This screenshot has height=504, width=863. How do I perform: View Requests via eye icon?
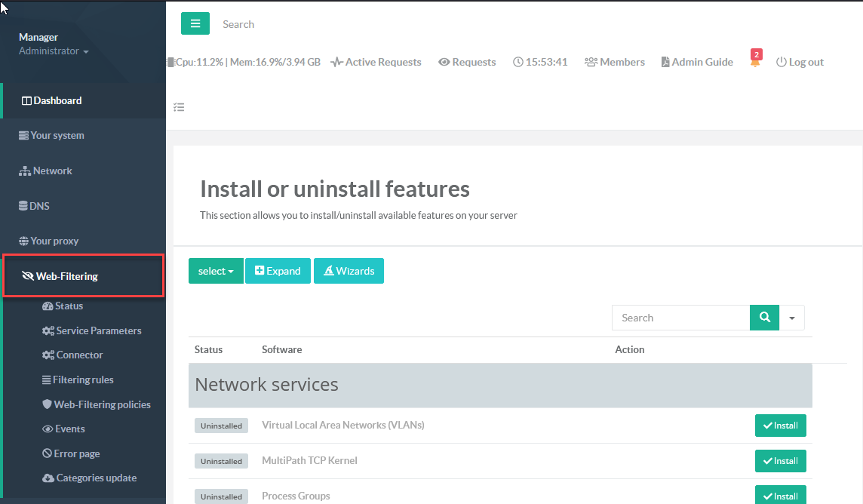tap(467, 62)
